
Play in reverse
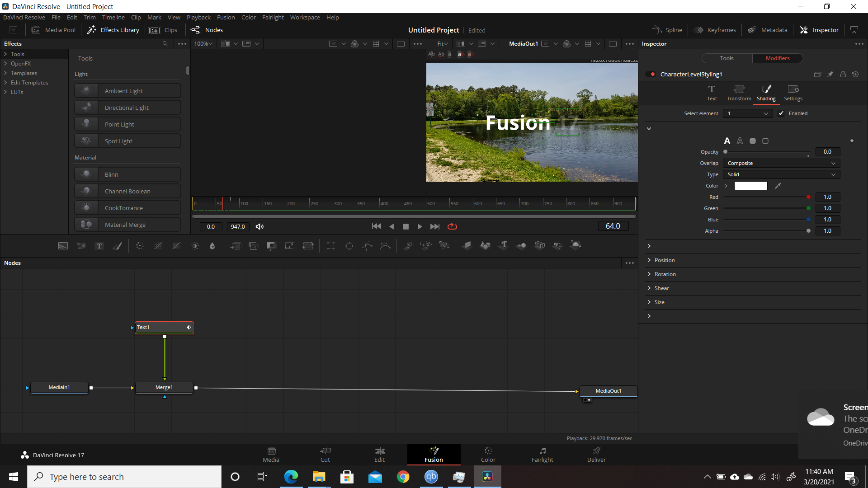click(x=392, y=226)
